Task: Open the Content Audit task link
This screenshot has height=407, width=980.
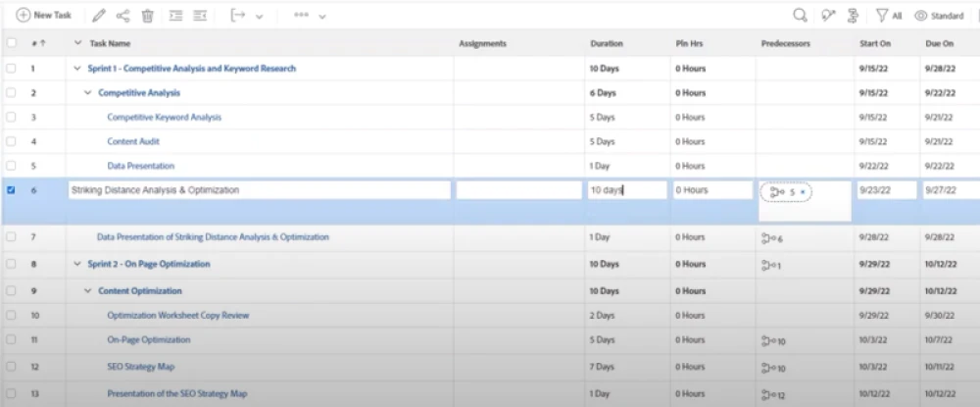Action: click(133, 141)
